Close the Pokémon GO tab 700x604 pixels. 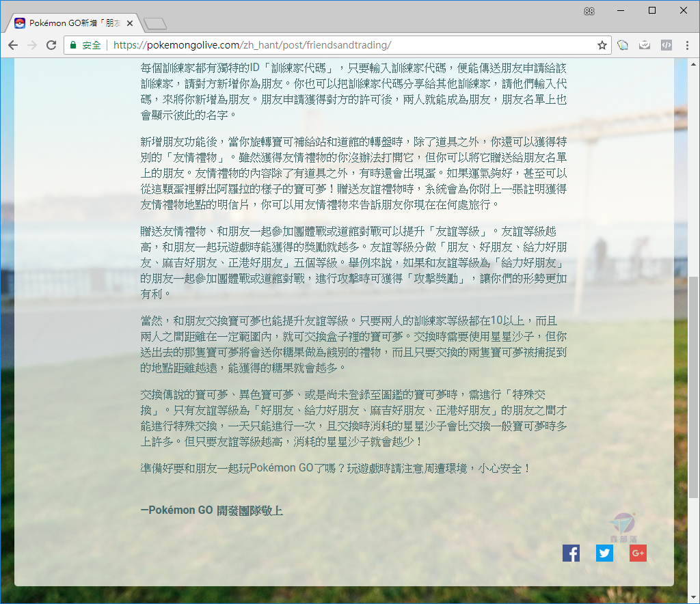point(130,23)
